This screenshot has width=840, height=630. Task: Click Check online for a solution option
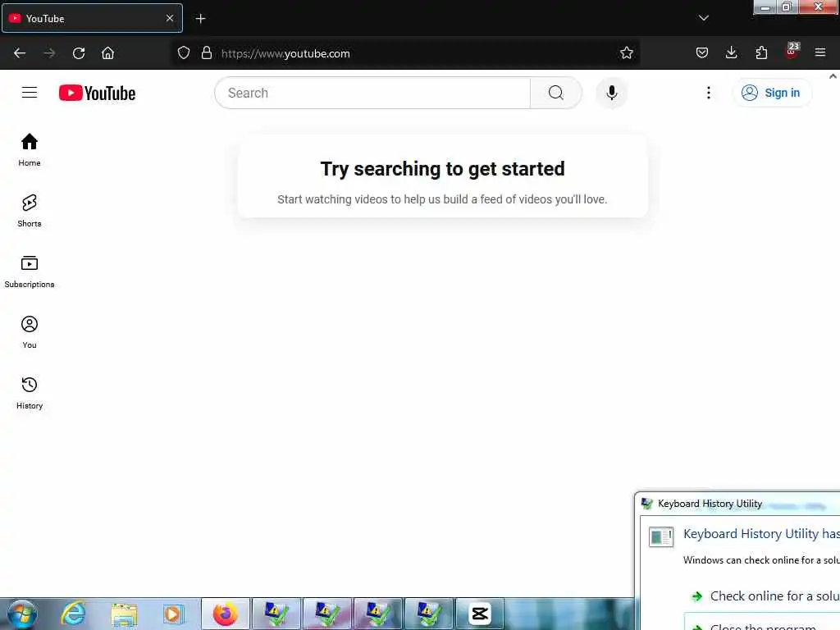(x=767, y=596)
